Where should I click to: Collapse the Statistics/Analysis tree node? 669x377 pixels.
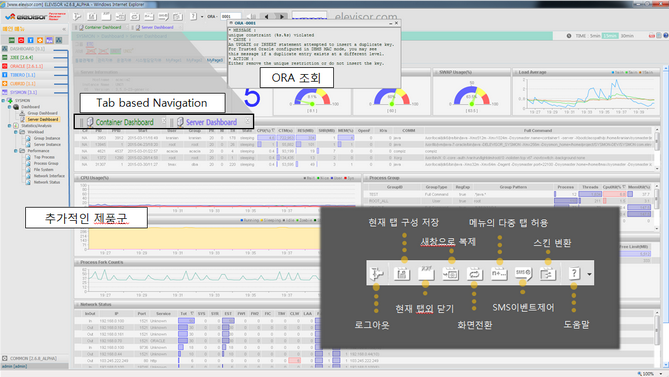pyautogui.click(x=9, y=126)
